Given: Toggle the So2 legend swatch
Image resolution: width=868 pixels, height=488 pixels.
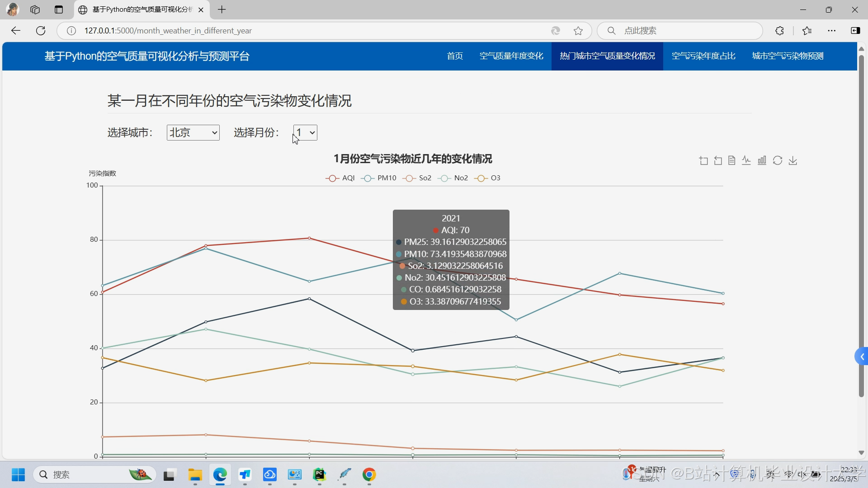Looking at the screenshot, I should pos(409,178).
